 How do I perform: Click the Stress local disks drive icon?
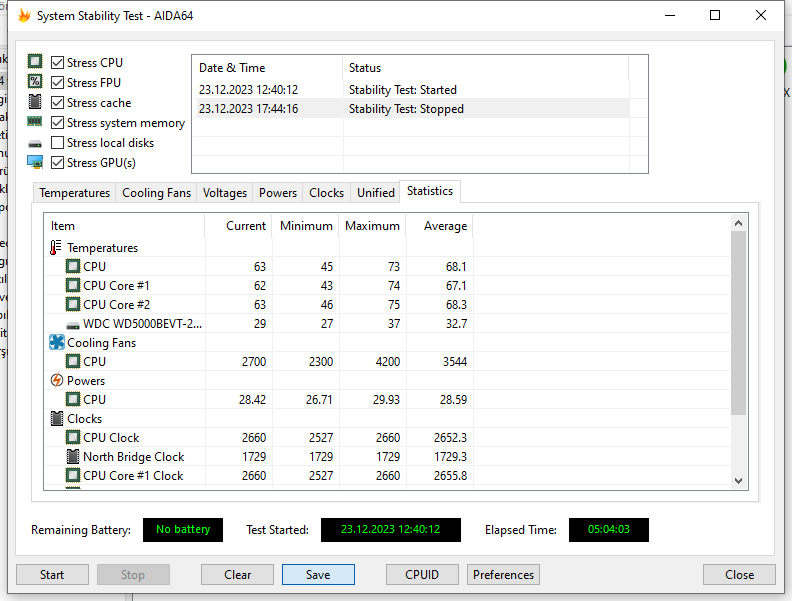(35, 144)
